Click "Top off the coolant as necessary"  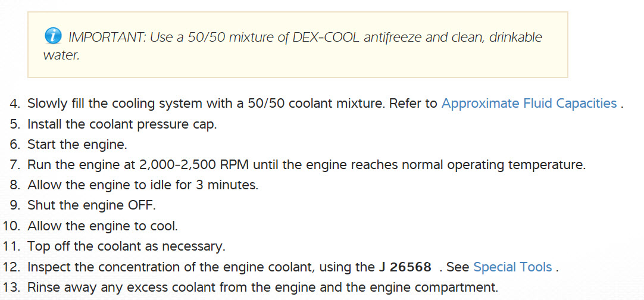(127, 246)
